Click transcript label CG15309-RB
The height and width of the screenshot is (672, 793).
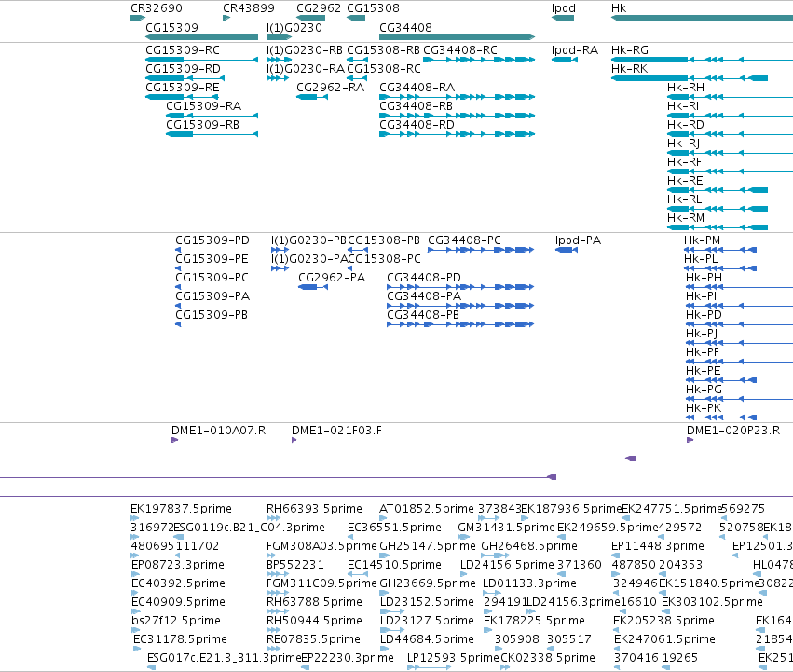203,125
